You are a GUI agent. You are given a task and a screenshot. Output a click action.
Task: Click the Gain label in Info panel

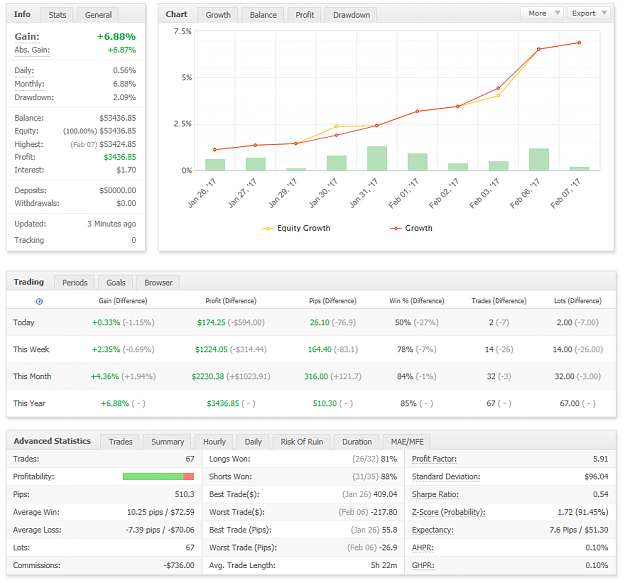pos(27,37)
